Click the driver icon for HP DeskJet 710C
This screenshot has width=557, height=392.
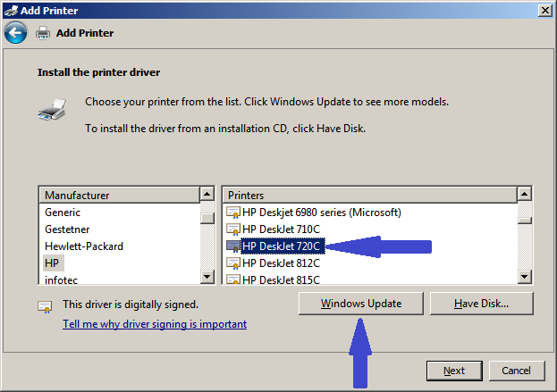click(x=233, y=229)
